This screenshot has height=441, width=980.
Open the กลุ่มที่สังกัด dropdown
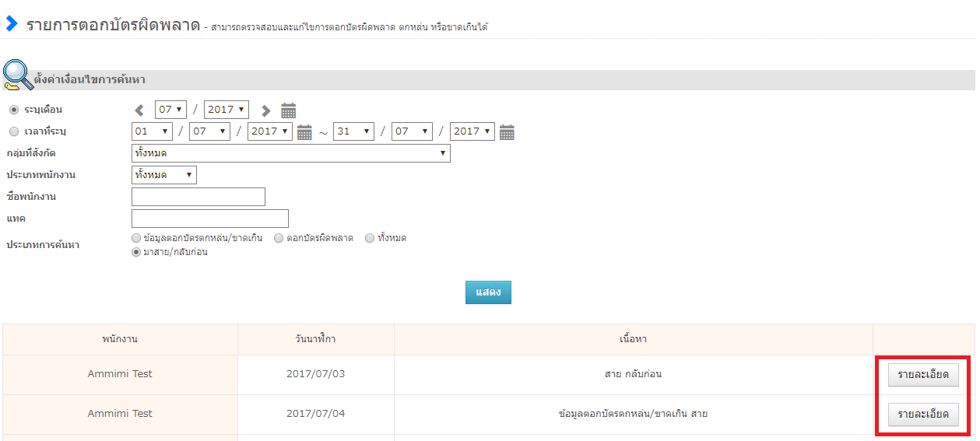pyautogui.click(x=291, y=153)
